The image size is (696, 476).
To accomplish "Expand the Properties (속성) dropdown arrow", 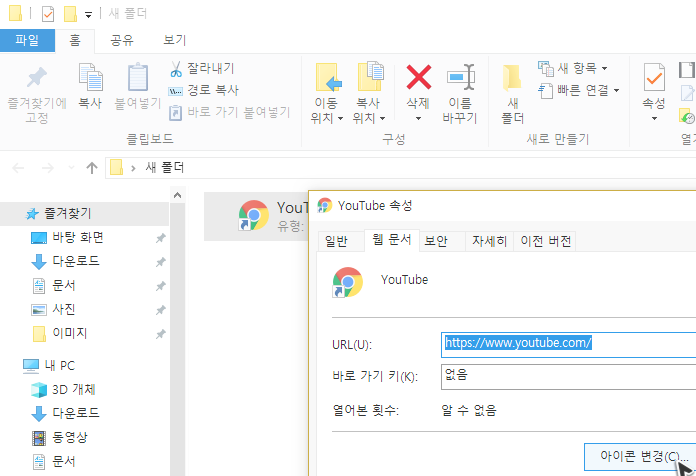I will pyautogui.click(x=654, y=119).
